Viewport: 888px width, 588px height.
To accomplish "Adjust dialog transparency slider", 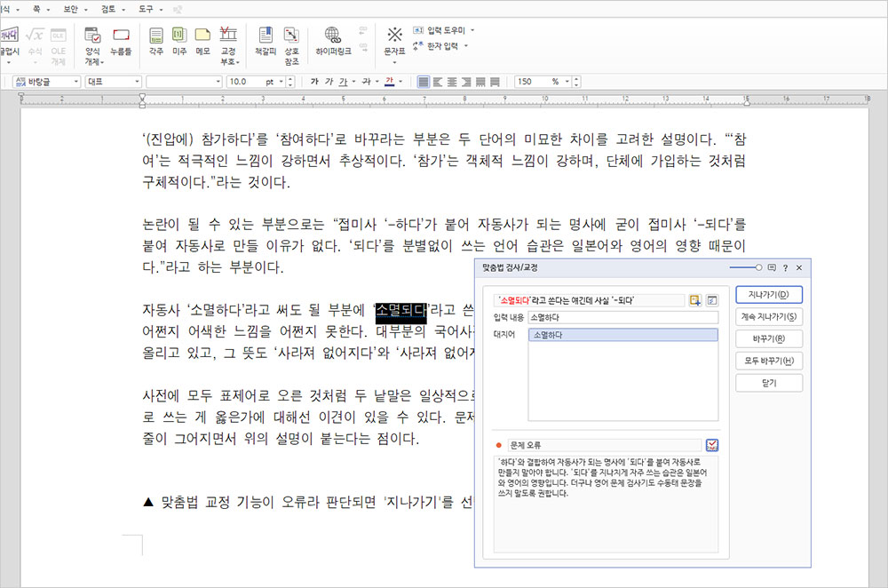I will tap(745, 267).
